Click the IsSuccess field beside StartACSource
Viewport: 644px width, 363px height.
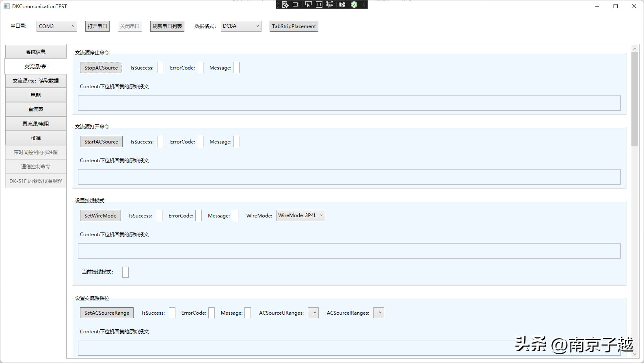161,141
